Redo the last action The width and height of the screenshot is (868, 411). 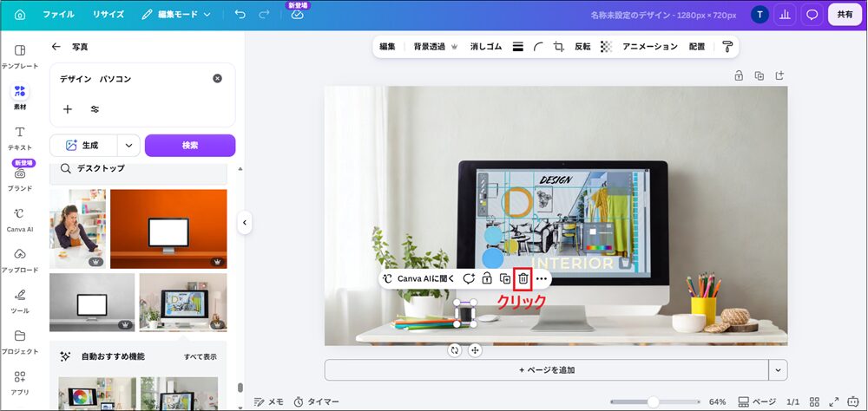pyautogui.click(x=265, y=15)
